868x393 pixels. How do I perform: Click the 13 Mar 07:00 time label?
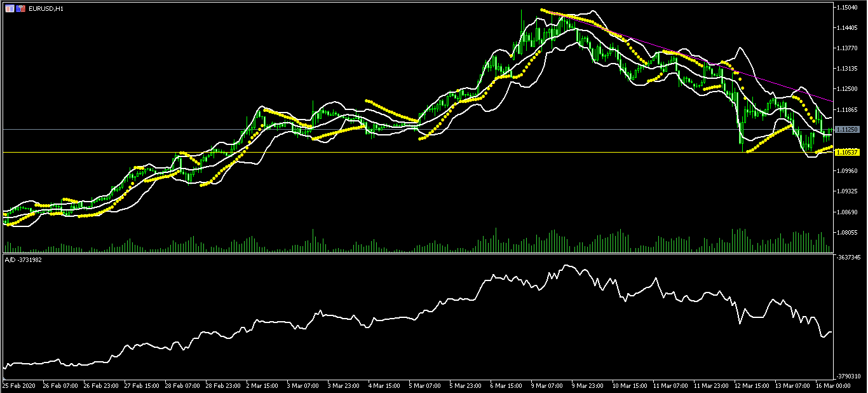792,385
